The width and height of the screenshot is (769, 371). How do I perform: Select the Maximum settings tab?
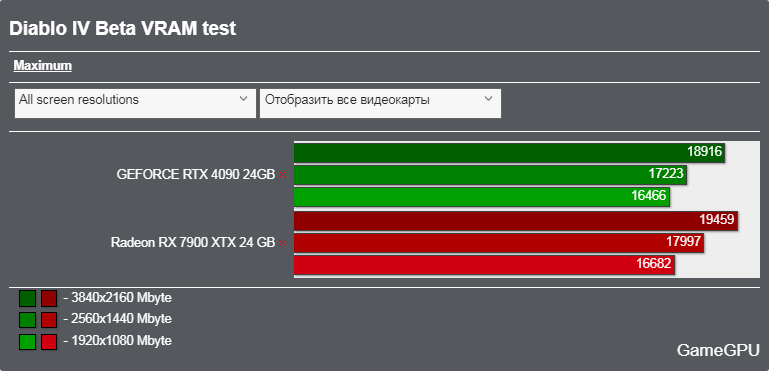click(43, 66)
